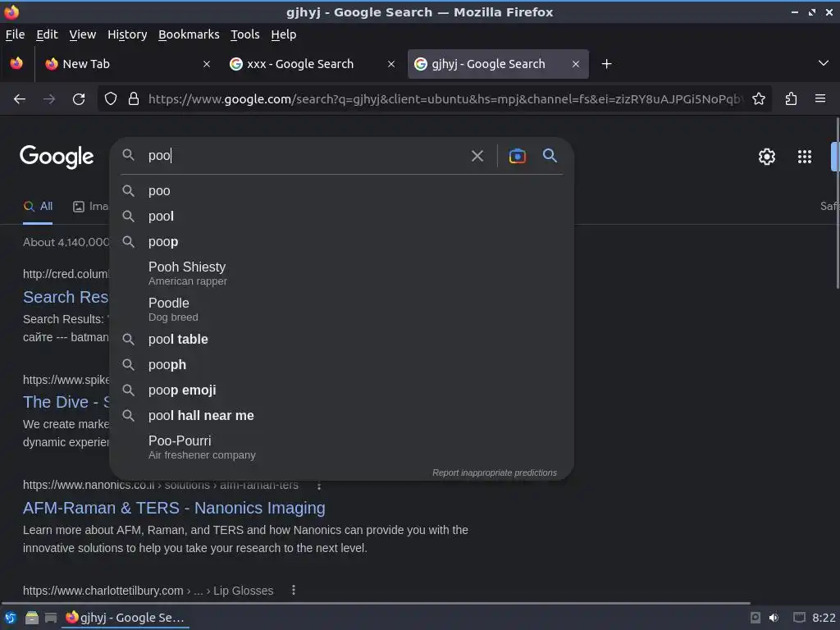View site security padlock info
Image resolution: width=840 pixels, height=630 pixels.
134,98
